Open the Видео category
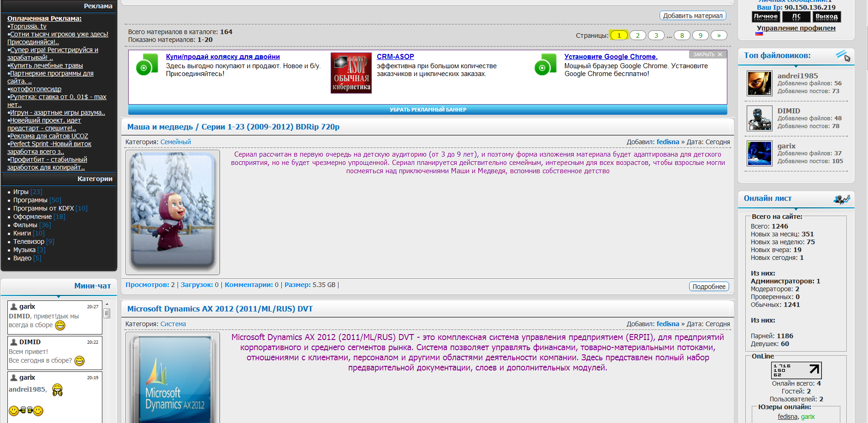This screenshot has height=423, width=868. point(22,258)
